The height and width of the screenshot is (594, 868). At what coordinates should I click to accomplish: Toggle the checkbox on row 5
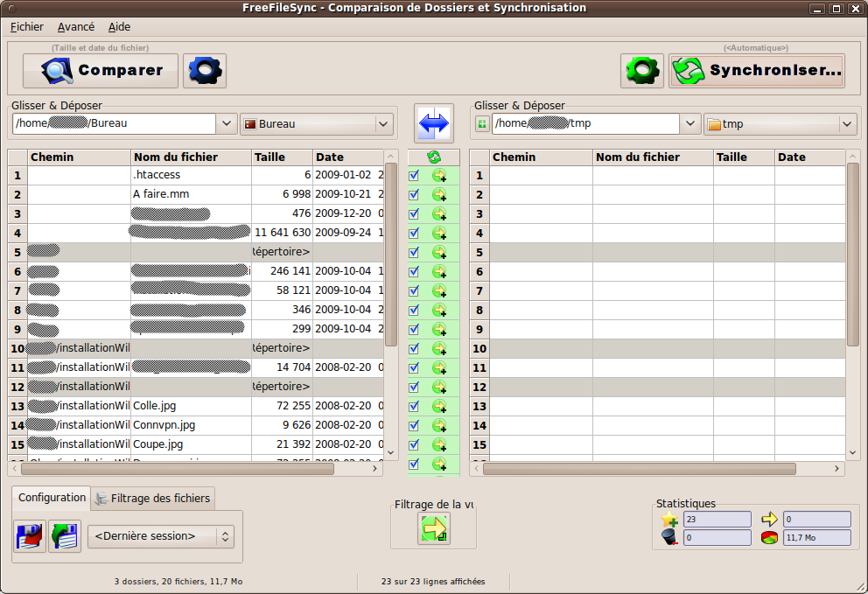pos(414,253)
